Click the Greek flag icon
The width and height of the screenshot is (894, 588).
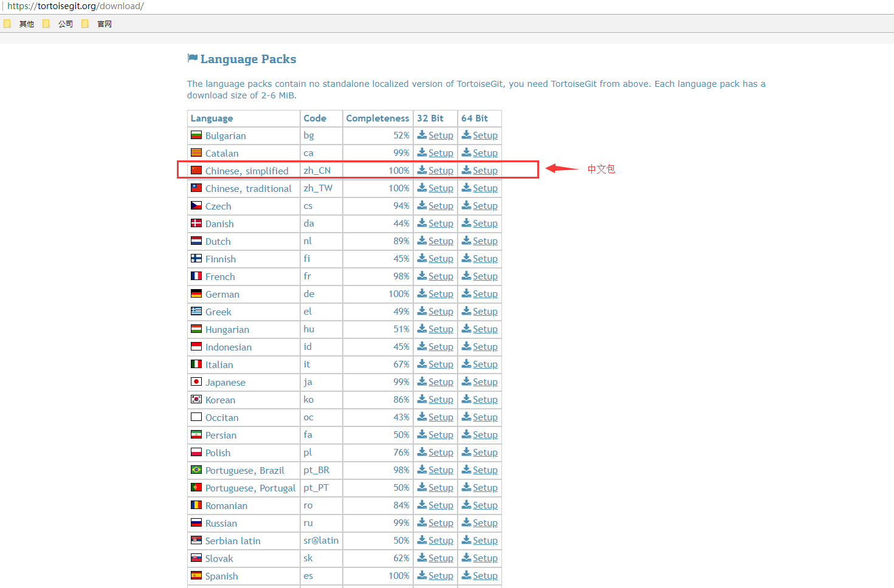pyautogui.click(x=196, y=311)
